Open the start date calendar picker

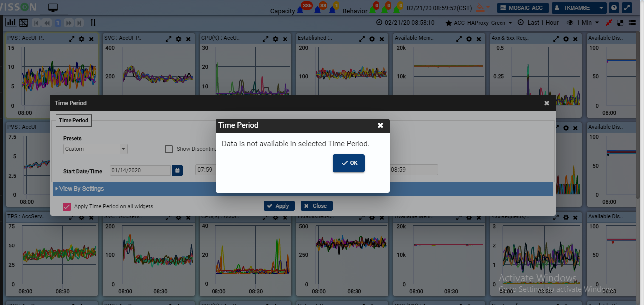(x=177, y=170)
